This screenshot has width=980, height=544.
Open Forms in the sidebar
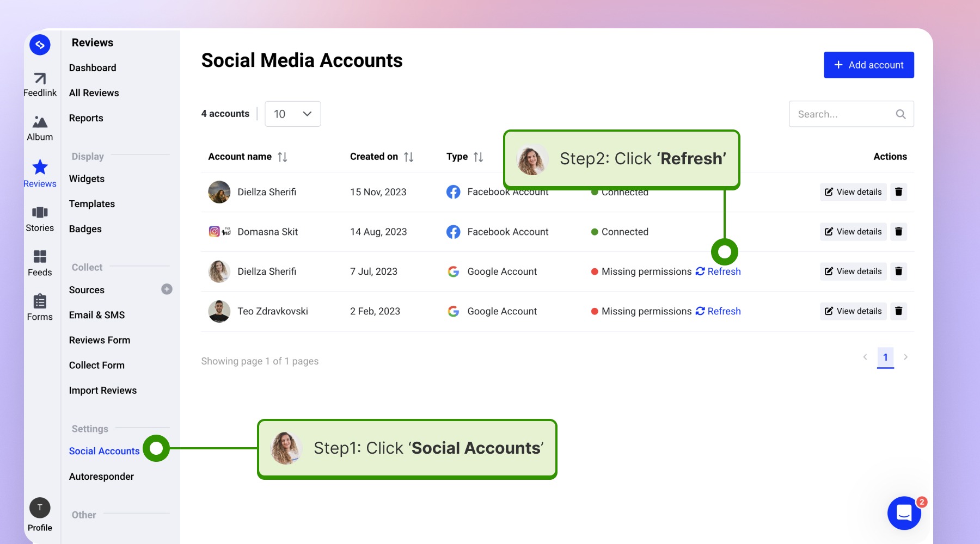[x=40, y=308]
